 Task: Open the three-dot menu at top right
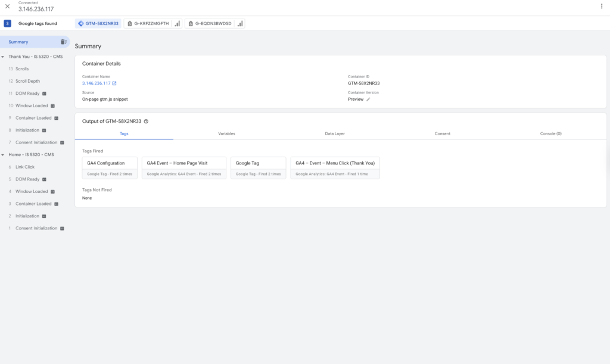coord(602,6)
